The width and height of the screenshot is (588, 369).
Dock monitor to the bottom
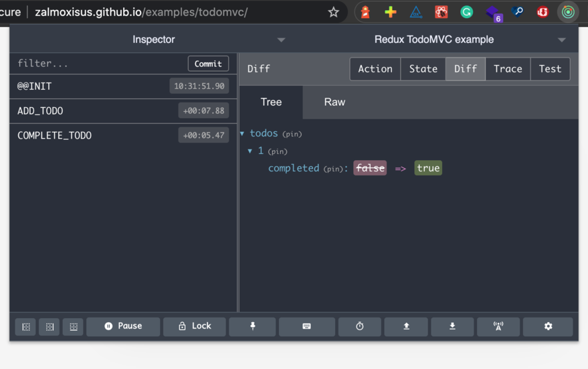point(73,327)
